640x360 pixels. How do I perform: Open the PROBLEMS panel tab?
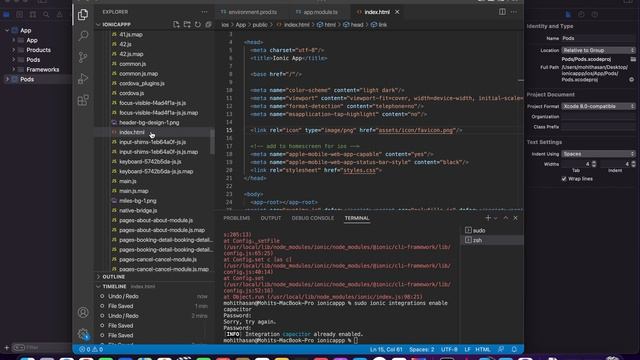tap(237, 218)
